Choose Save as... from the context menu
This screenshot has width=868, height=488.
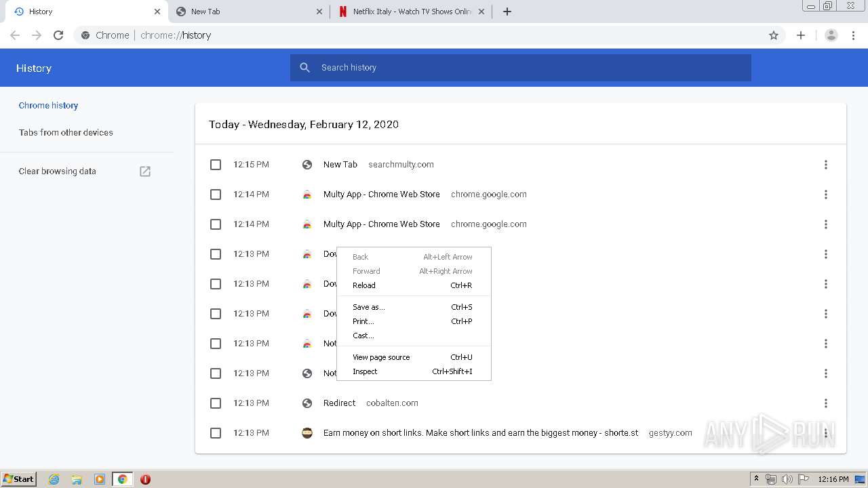414,307
